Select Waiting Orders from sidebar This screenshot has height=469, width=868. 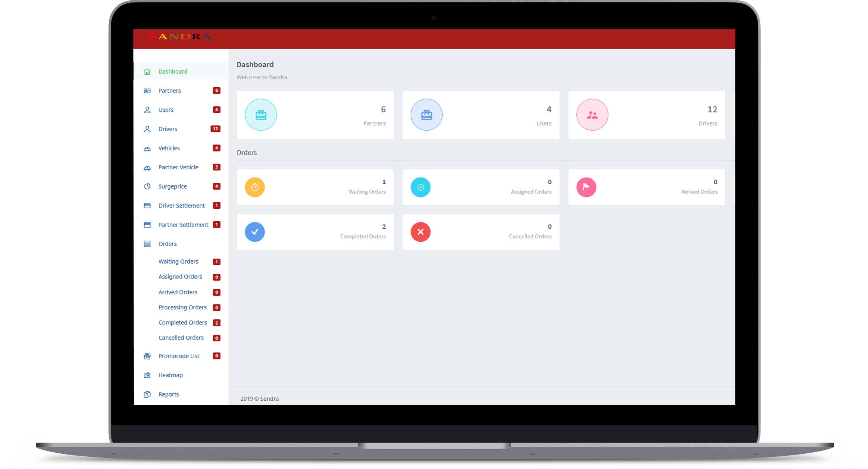coord(179,261)
